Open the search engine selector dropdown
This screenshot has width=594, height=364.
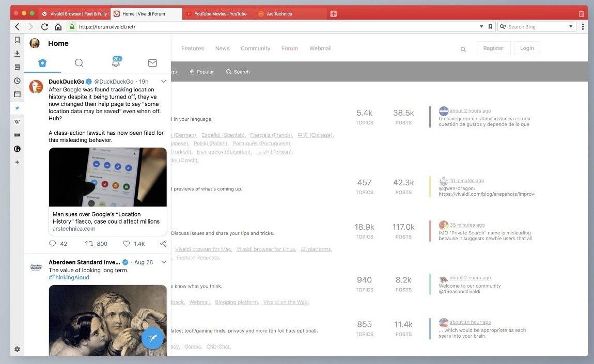pyautogui.click(x=503, y=26)
